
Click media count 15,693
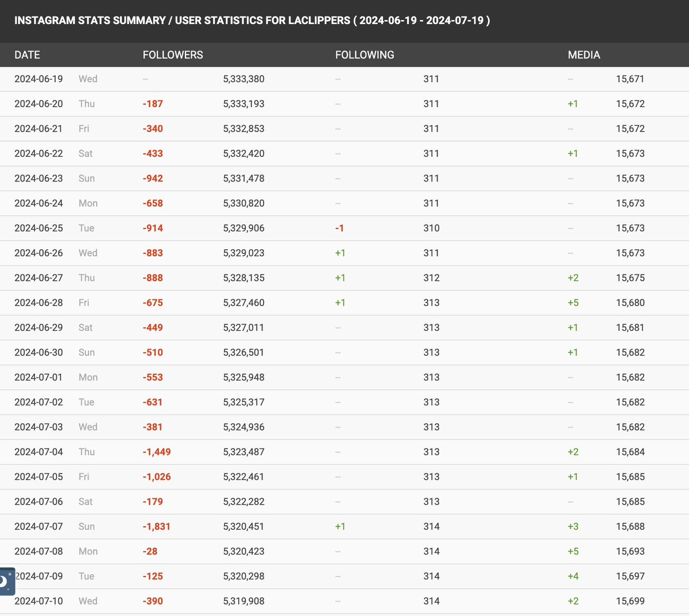click(x=630, y=552)
